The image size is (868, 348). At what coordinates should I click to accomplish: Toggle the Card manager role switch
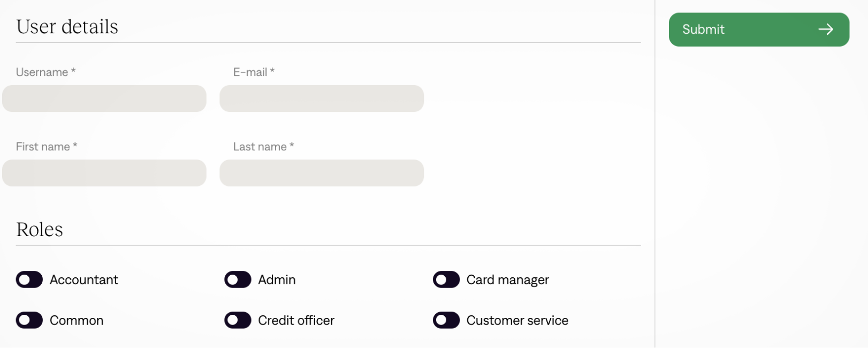[x=446, y=279]
